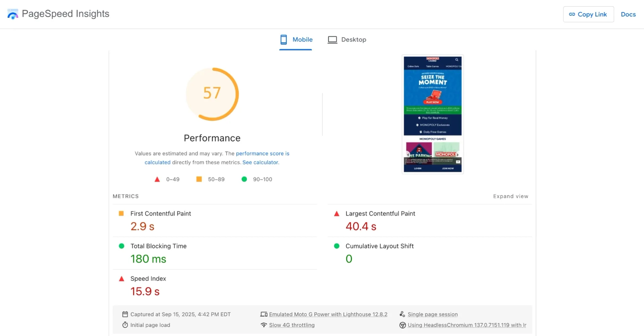The width and height of the screenshot is (644, 336).
Task: Click the desktop monitor icon
Action: pos(332,40)
